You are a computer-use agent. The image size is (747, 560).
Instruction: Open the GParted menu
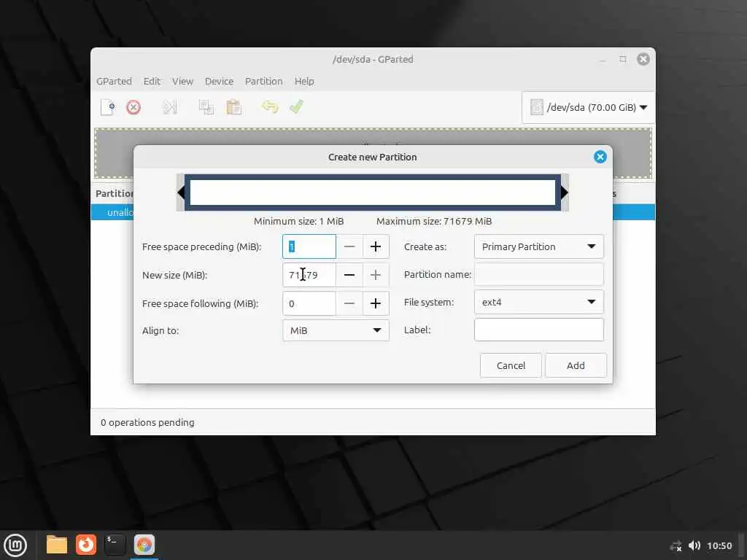[x=114, y=81]
